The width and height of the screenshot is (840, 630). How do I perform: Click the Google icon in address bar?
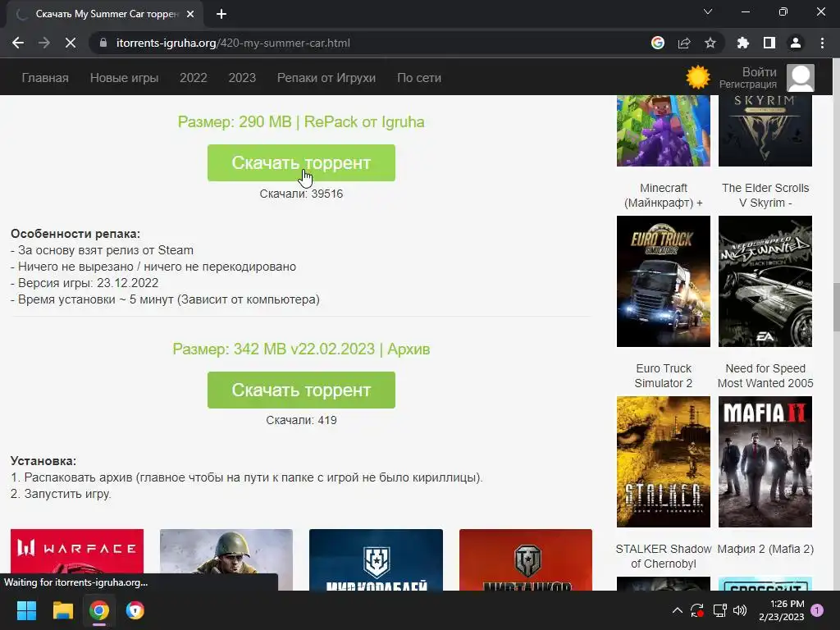click(658, 43)
